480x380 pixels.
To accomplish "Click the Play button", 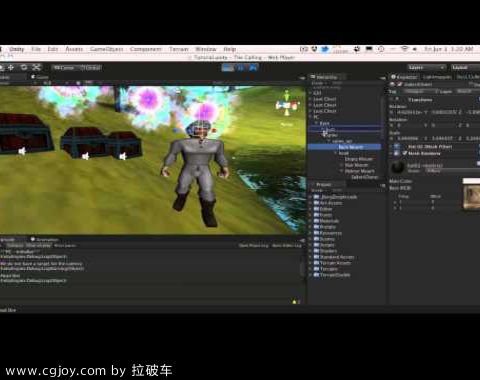I will (x=228, y=68).
